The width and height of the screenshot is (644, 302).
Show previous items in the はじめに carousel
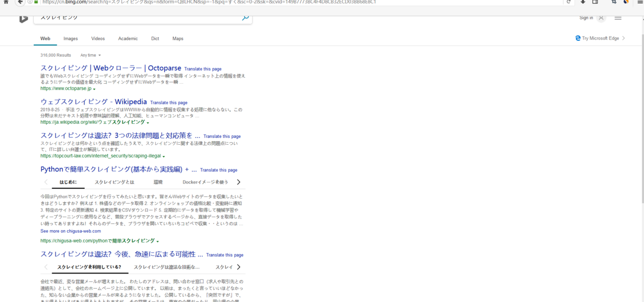pos(46,182)
